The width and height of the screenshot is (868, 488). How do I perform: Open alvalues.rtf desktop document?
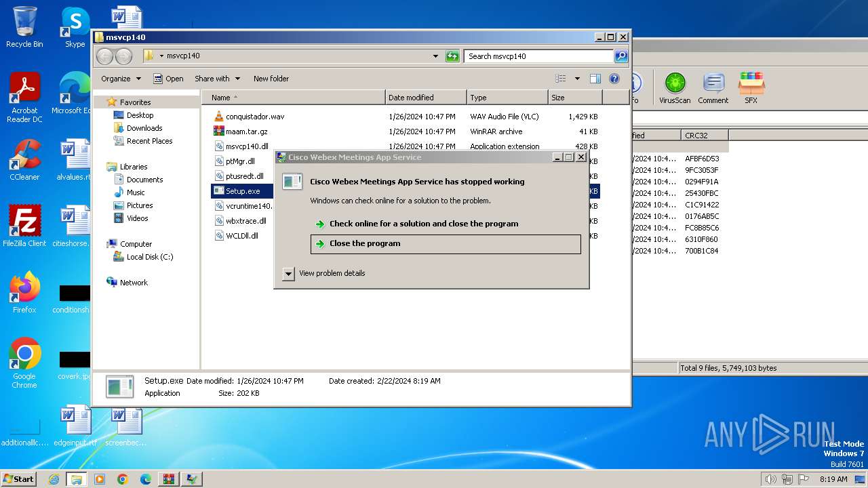point(75,160)
